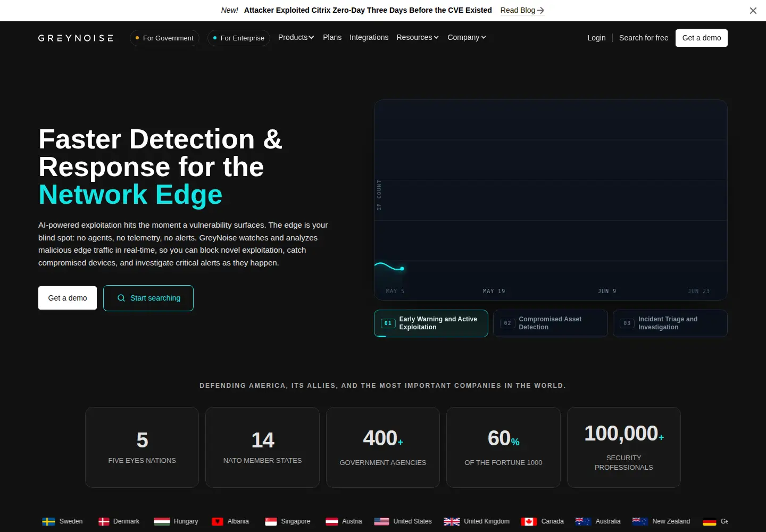Select Incident Triage and Investigation tab
The height and width of the screenshot is (532, 766).
click(670, 323)
